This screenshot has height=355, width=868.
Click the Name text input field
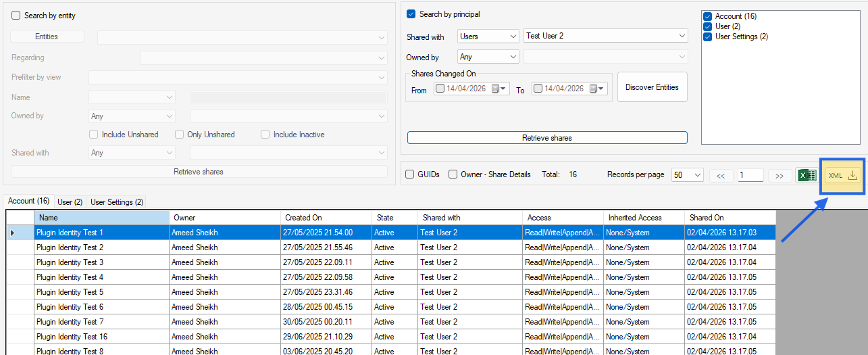[289, 97]
